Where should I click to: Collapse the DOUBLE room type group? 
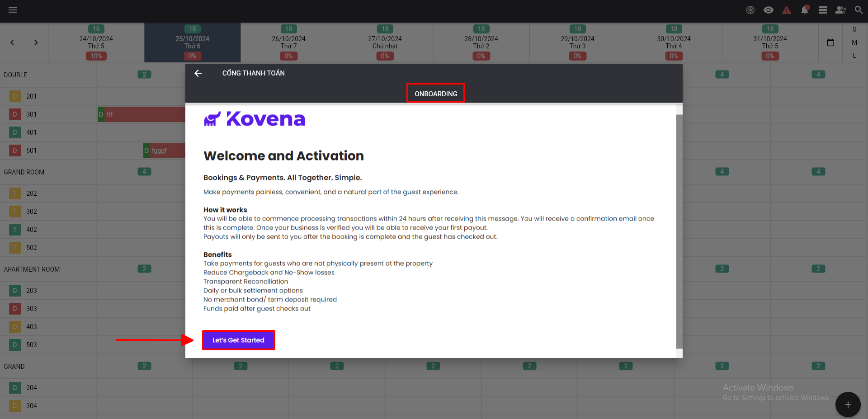tap(15, 75)
